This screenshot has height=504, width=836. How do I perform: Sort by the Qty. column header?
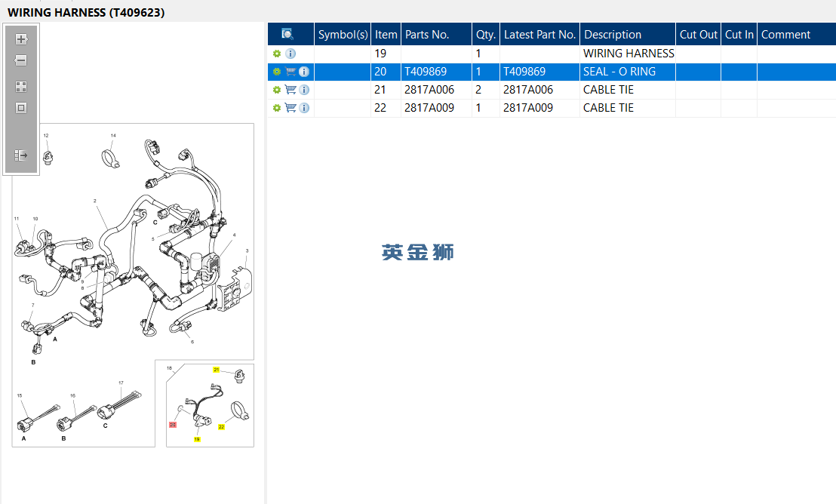coord(486,34)
